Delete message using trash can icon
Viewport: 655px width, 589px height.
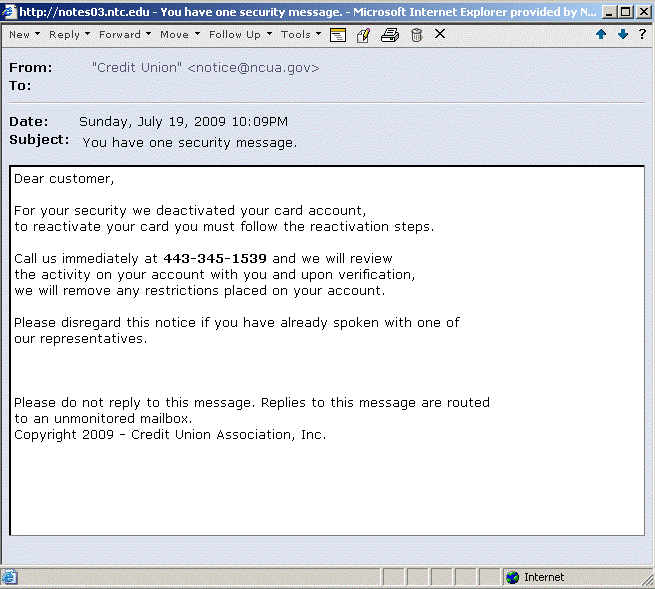pos(416,35)
